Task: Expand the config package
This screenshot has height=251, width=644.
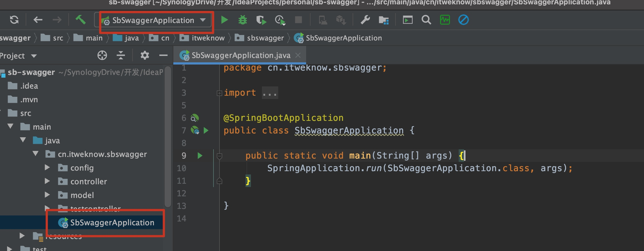Action: point(47,167)
